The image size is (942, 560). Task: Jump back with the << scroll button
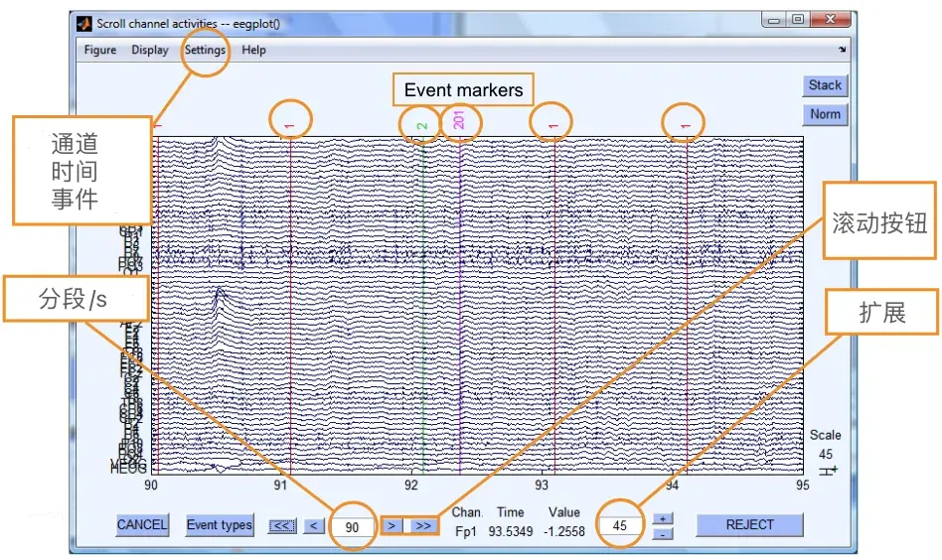(x=282, y=526)
